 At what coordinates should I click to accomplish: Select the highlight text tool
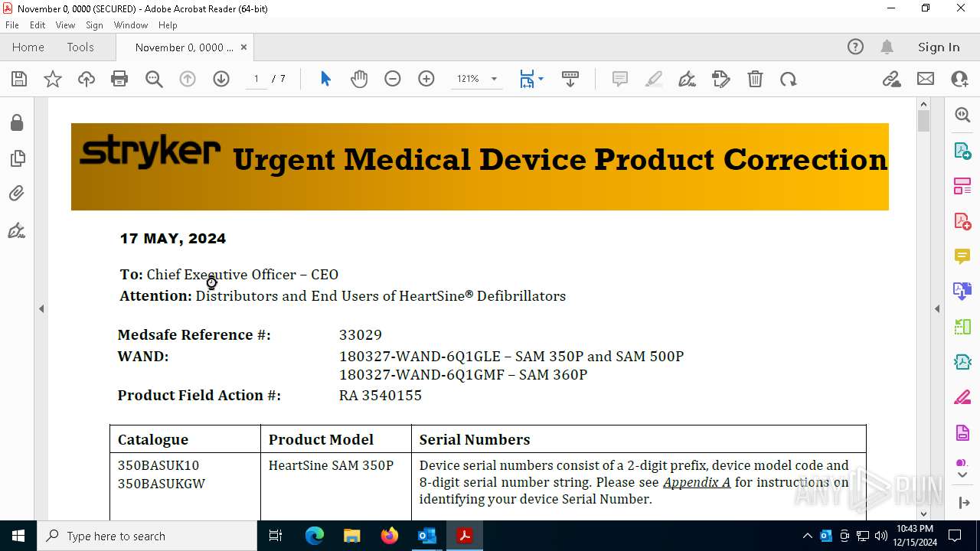point(654,79)
